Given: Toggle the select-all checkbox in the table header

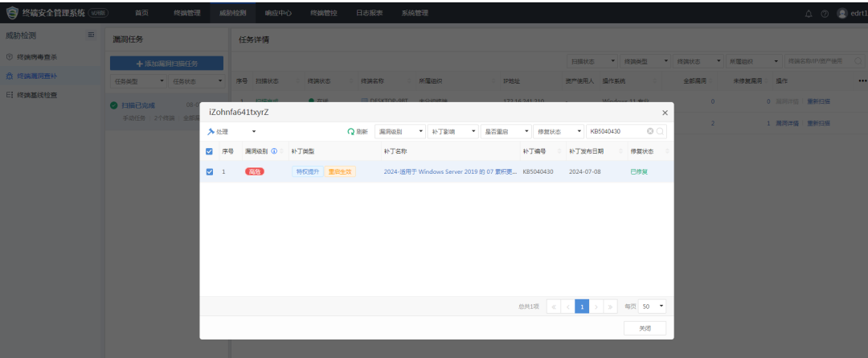Looking at the screenshot, I should click(210, 150).
